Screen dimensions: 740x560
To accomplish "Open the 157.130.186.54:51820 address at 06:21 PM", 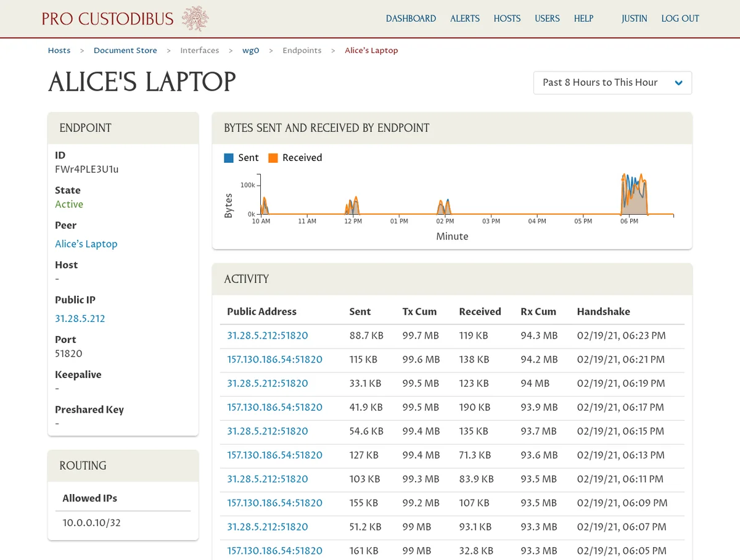I will tap(274, 360).
